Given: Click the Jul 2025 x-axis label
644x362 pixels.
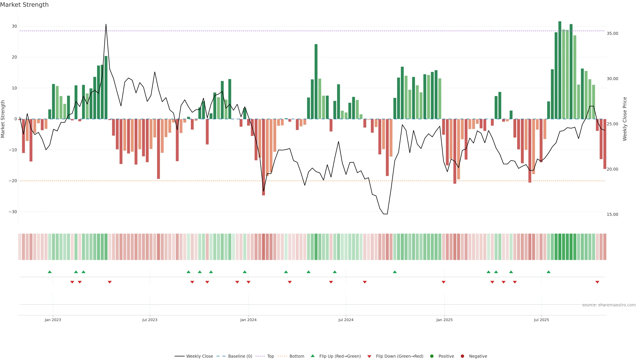Looking at the screenshot, I should [x=541, y=320].
